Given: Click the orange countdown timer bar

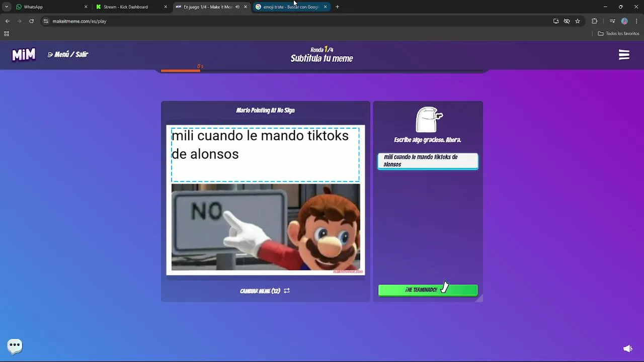Looking at the screenshot, I should pyautogui.click(x=181, y=71).
